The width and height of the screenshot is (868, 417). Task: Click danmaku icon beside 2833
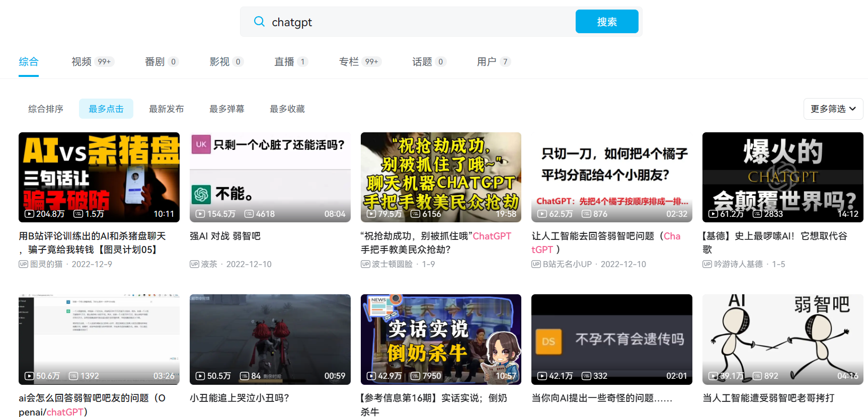(x=758, y=214)
